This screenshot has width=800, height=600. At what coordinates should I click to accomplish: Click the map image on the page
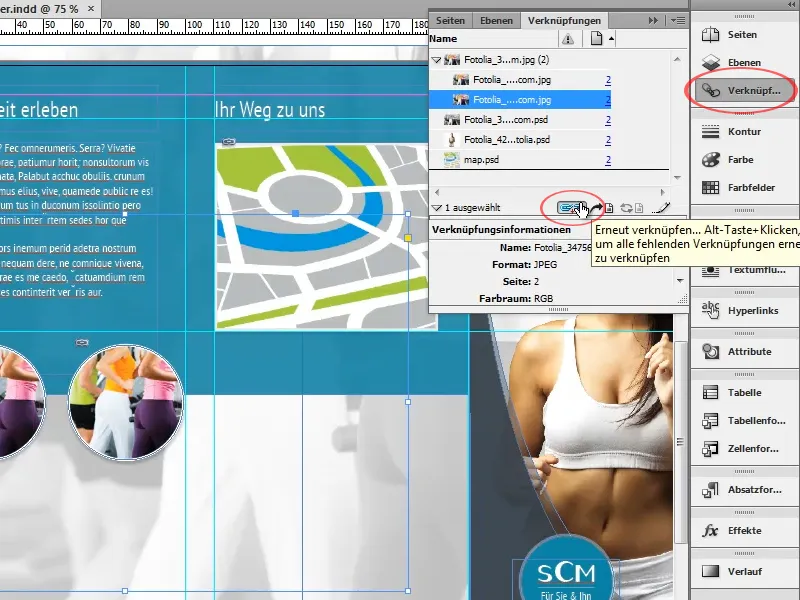click(321, 237)
